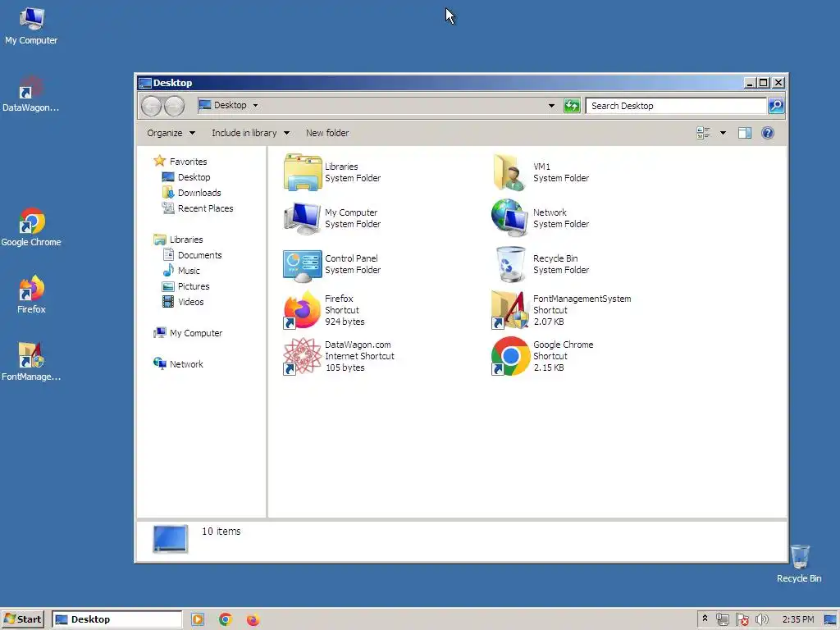
Task: Select Google Chrome shortcut icon in file list
Action: pos(510,356)
